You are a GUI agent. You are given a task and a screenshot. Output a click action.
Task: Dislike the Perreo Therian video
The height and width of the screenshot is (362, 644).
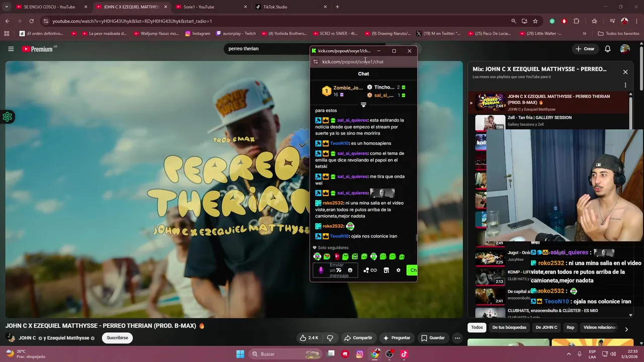point(330,338)
